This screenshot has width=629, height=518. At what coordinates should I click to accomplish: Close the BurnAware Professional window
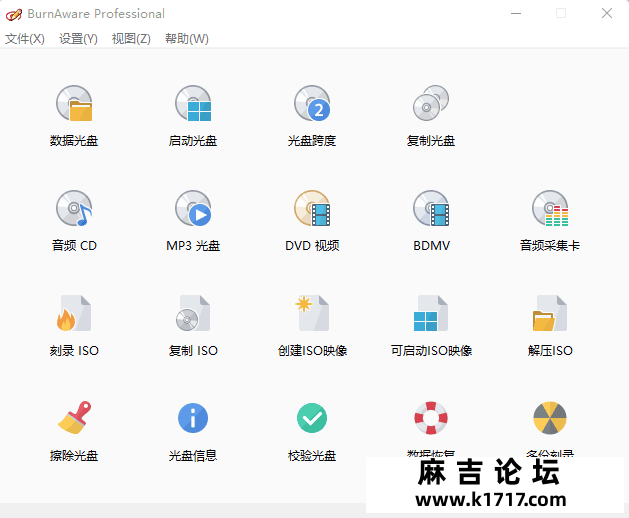[x=607, y=13]
